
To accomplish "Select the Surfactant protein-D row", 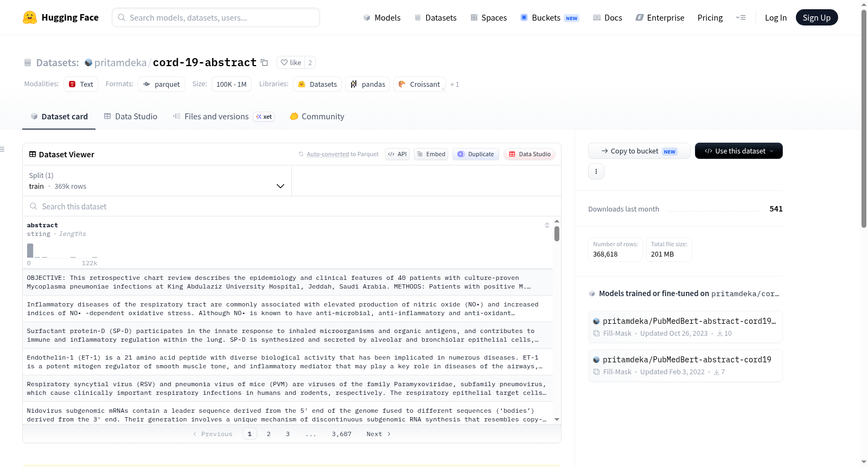I will (288, 335).
